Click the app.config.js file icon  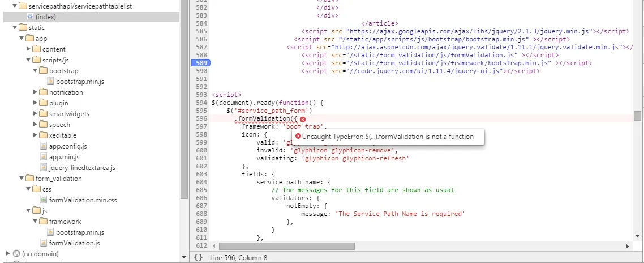point(44,146)
